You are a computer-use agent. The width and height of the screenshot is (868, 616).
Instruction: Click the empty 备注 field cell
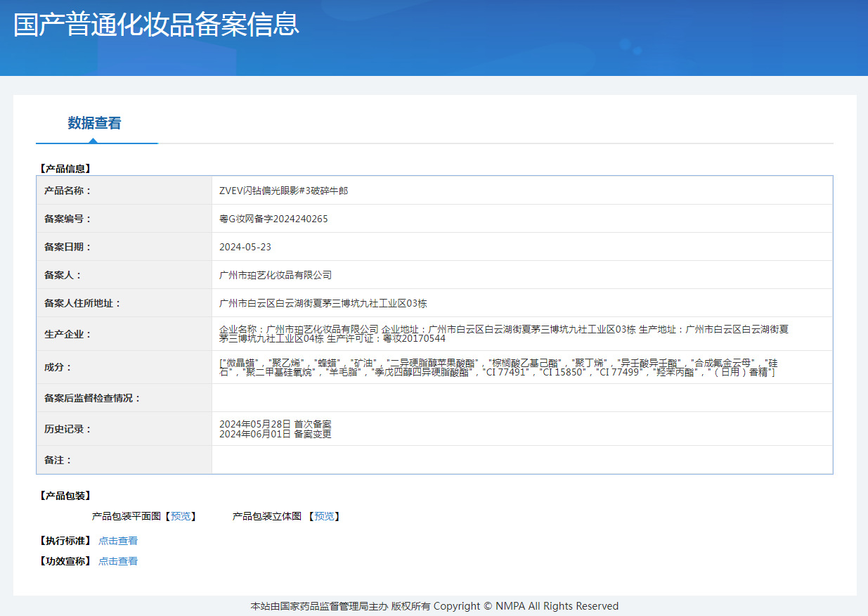pyautogui.click(x=522, y=460)
